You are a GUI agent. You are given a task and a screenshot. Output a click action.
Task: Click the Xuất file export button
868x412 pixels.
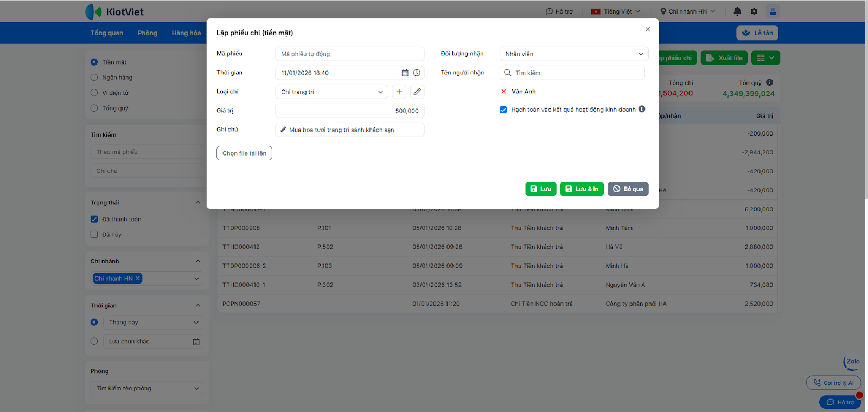pyautogui.click(x=724, y=58)
